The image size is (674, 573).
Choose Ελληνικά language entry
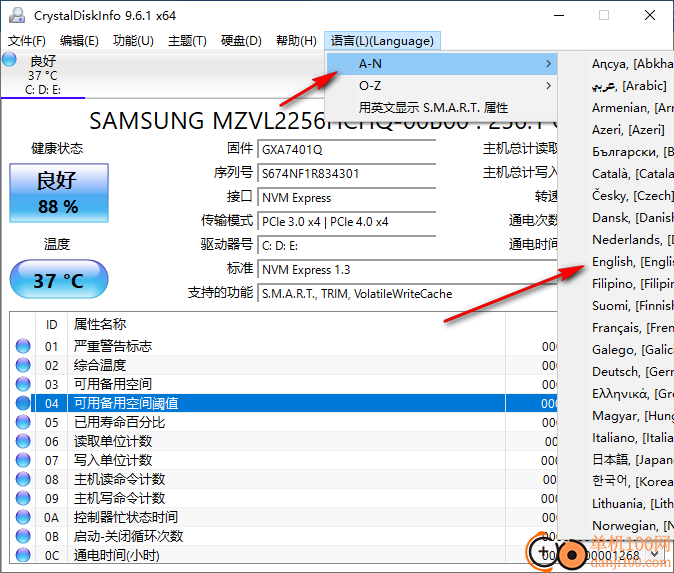pyautogui.click(x=616, y=393)
